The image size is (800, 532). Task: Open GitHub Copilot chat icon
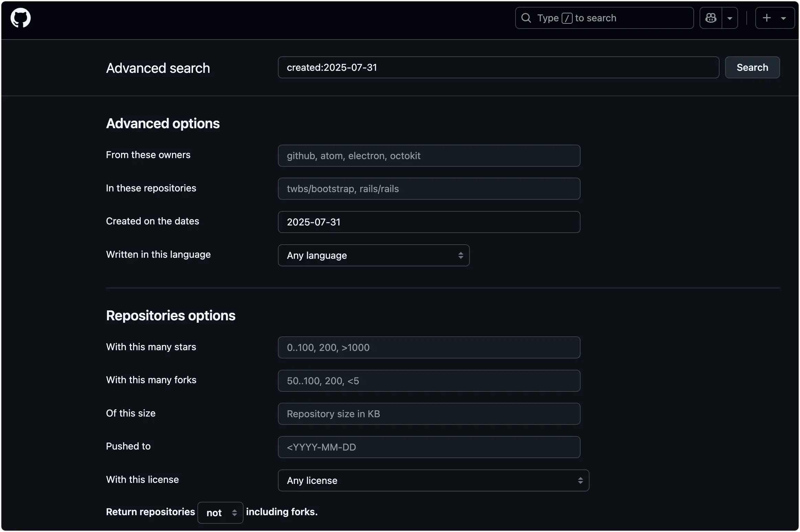click(x=711, y=18)
